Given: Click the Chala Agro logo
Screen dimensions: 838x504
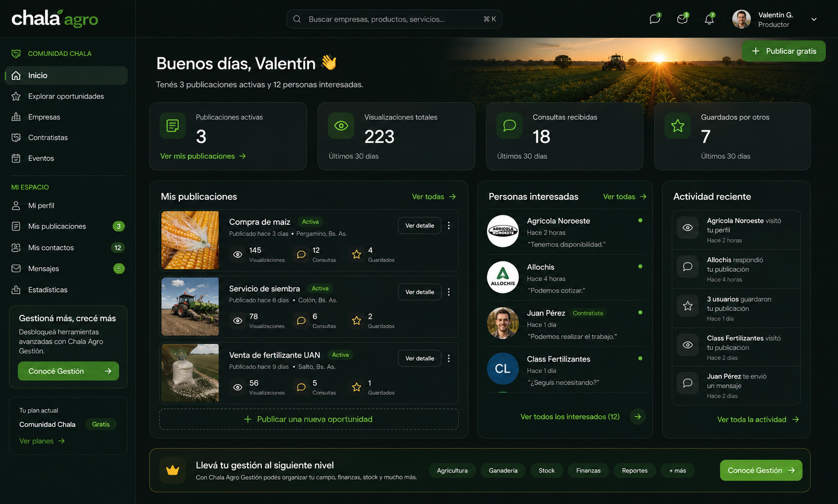Looking at the screenshot, I should [x=55, y=19].
